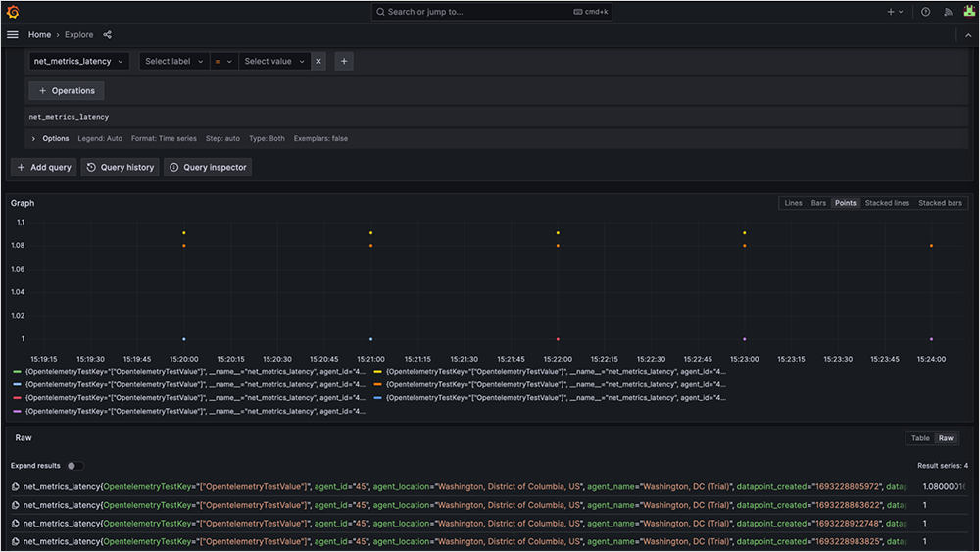The width and height of the screenshot is (980, 552).
Task: Click the share Explore icon
Action: 107,35
